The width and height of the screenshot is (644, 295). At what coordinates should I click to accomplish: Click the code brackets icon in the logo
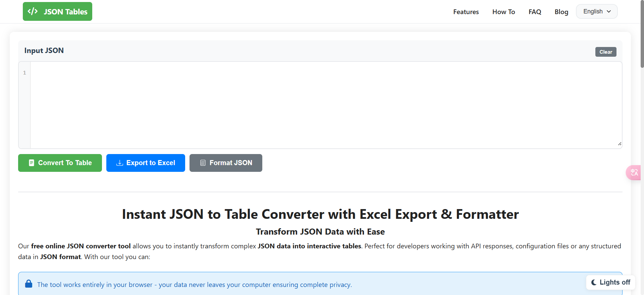pyautogui.click(x=33, y=11)
